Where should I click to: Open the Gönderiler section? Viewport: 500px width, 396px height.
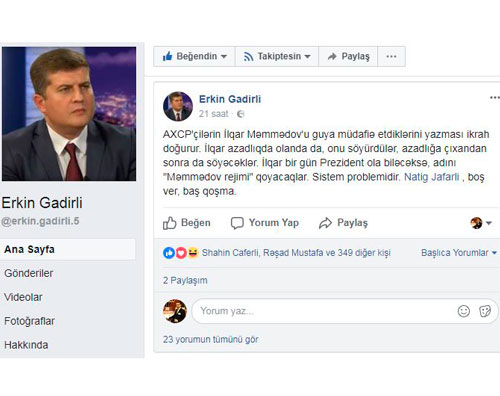[29, 273]
